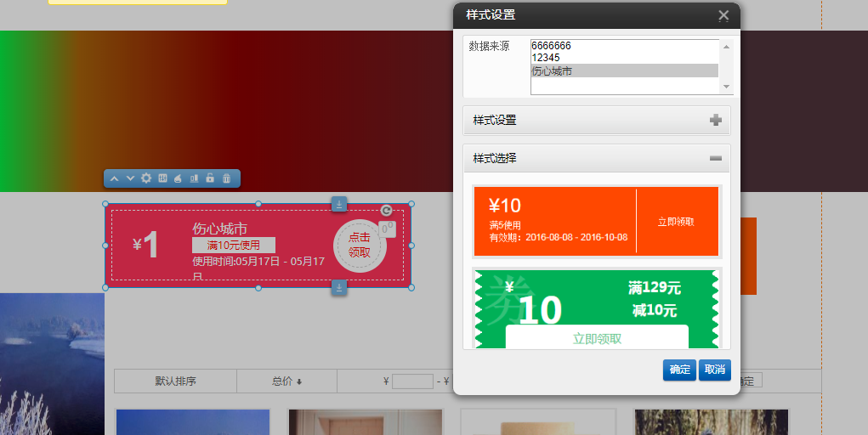The image size is (868, 435).
Task: Click the 确定 confirm button
Action: pos(679,370)
